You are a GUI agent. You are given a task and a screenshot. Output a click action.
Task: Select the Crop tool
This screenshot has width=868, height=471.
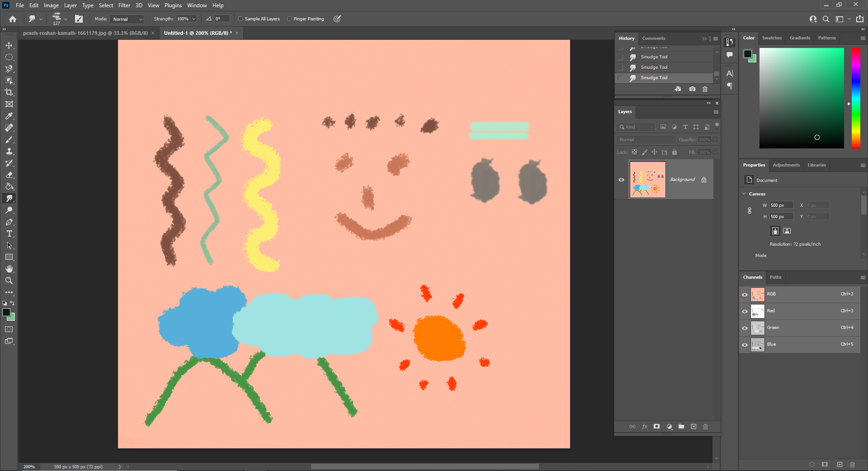[x=9, y=92]
